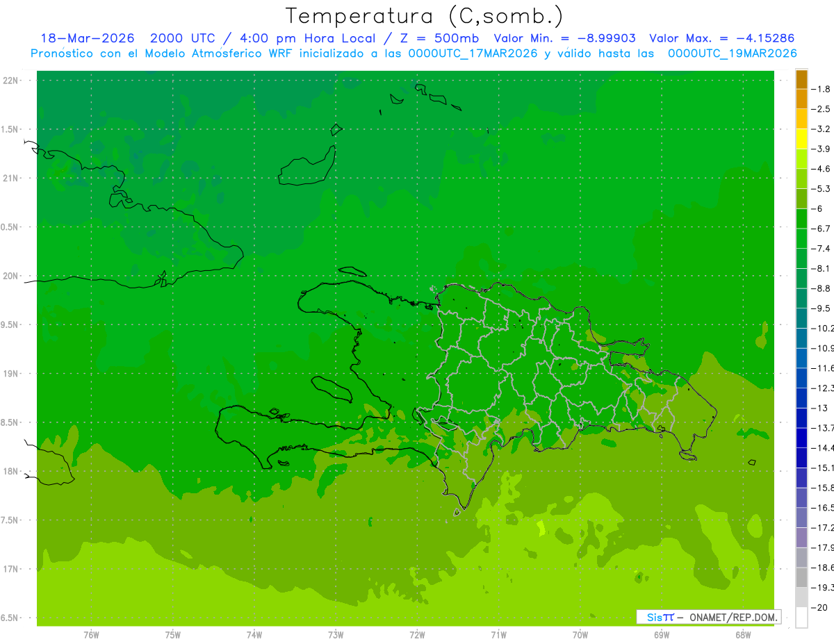
Task: Click the "2000 UTC" time label
Action: click(183, 38)
